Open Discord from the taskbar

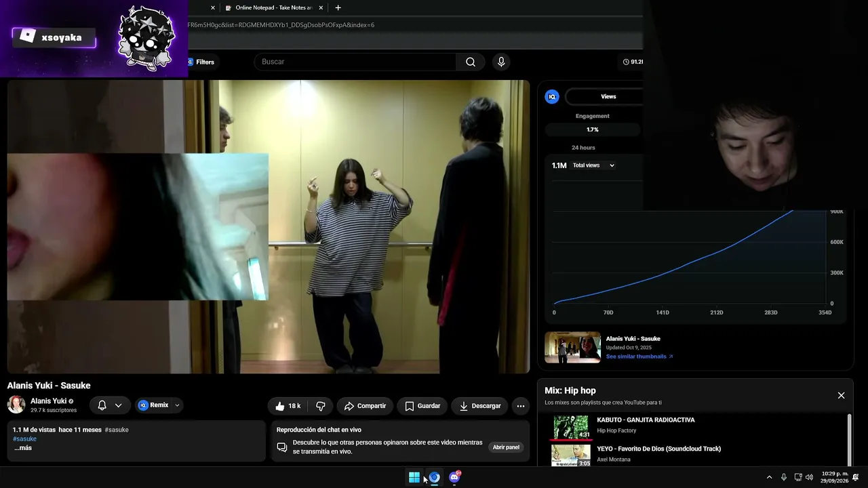click(454, 477)
